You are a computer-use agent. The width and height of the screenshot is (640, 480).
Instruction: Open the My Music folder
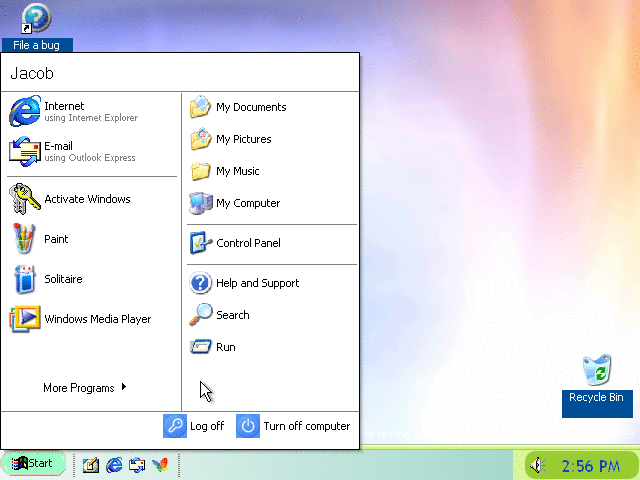point(272,171)
